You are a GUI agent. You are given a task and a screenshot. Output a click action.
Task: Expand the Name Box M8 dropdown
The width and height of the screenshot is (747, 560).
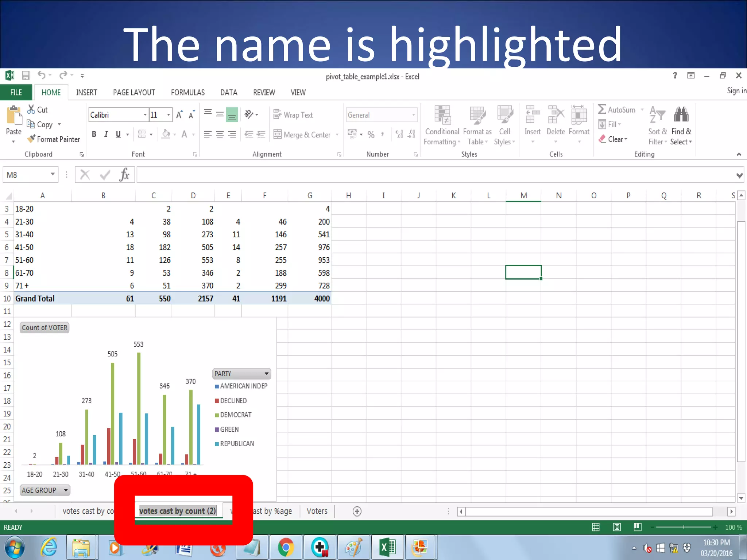[53, 174]
